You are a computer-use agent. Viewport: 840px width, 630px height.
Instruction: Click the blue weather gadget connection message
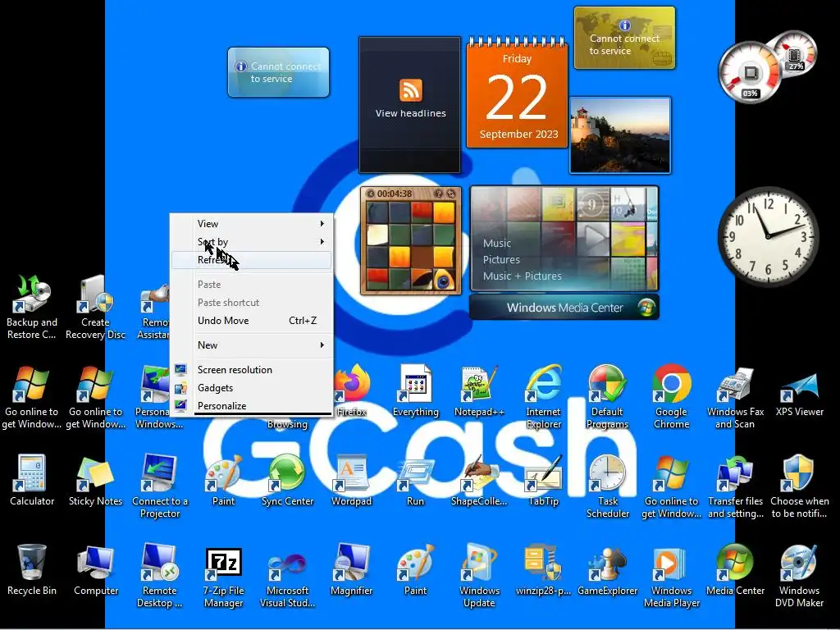[279, 72]
